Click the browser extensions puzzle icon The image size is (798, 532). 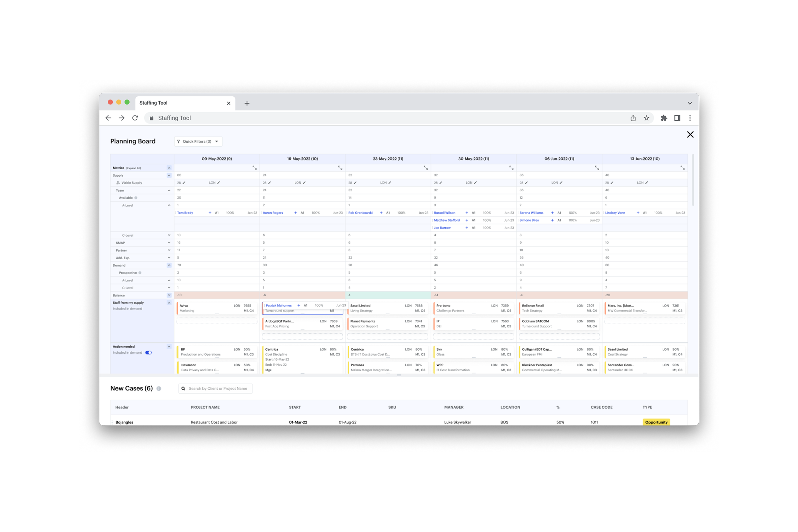[x=664, y=118]
